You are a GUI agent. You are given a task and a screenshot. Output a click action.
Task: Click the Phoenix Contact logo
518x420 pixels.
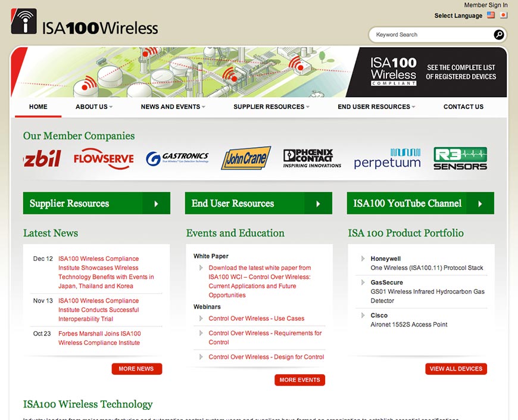coord(312,158)
